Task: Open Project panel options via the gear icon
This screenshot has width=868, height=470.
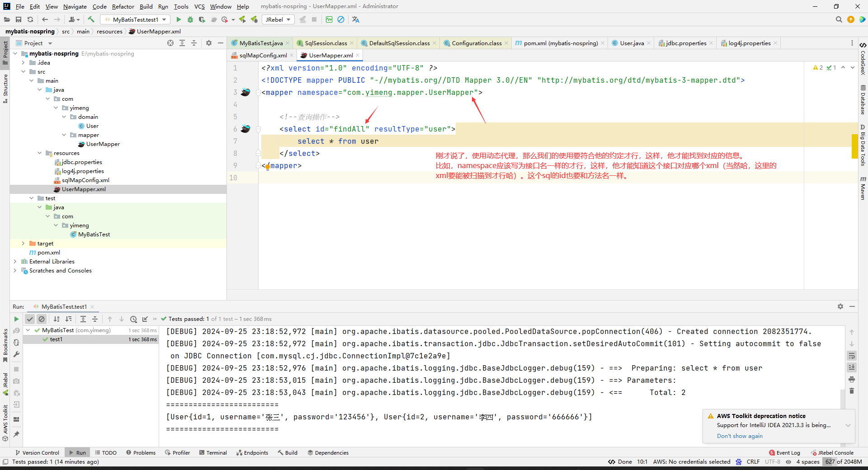Action: (x=209, y=43)
